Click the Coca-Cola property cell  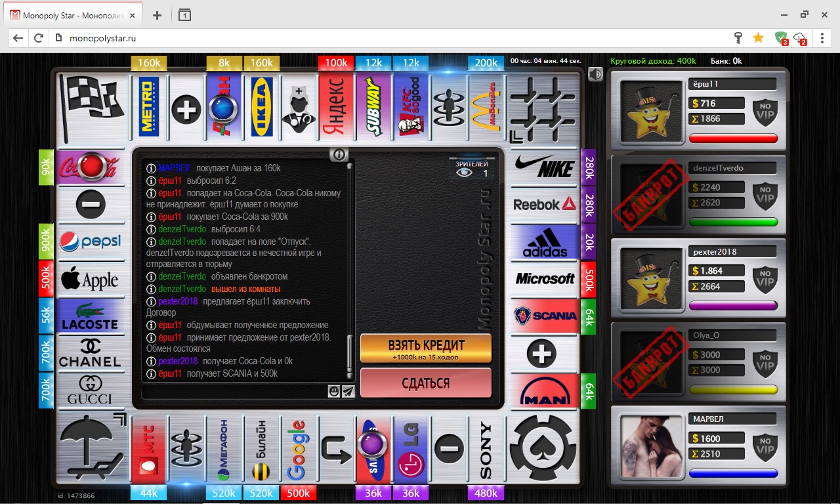tap(91, 167)
